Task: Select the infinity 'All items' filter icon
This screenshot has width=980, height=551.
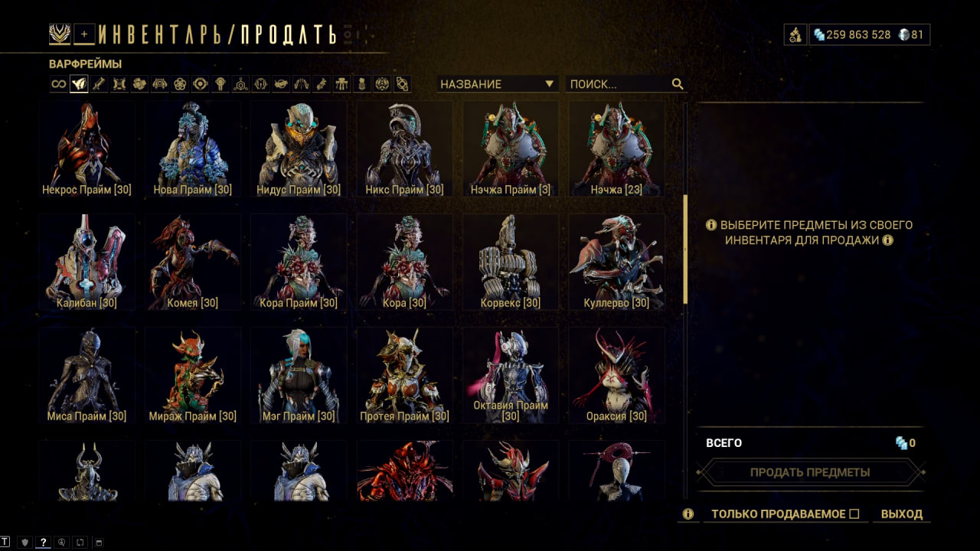Action: point(59,84)
